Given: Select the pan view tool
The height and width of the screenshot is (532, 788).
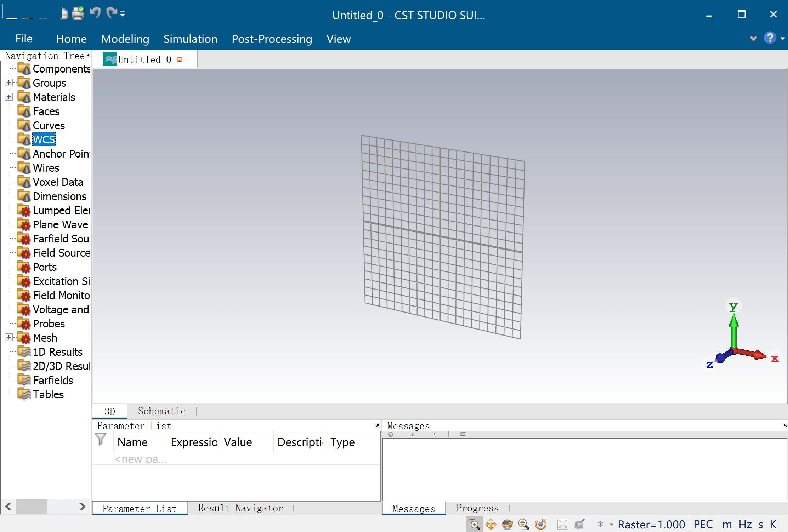Looking at the screenshot, I should point(491,524).
